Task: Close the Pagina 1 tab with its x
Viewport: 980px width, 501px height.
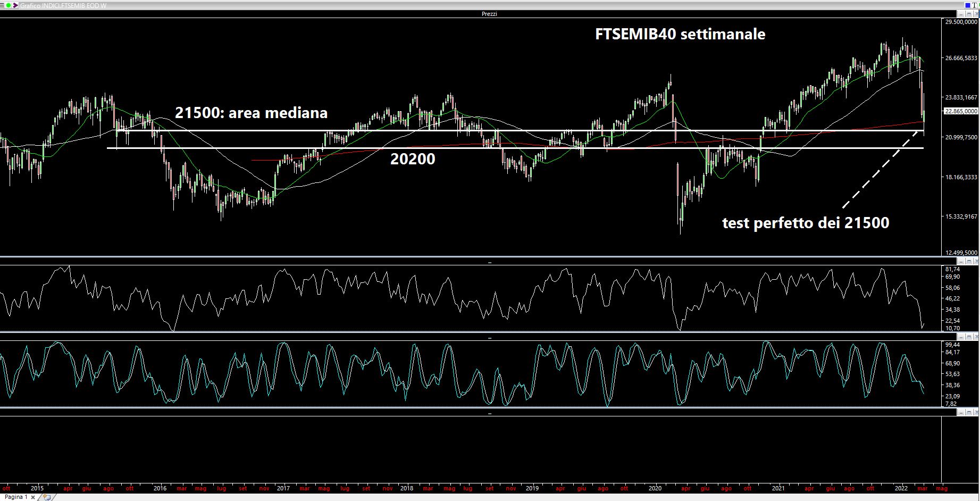Action: [32, 497]
